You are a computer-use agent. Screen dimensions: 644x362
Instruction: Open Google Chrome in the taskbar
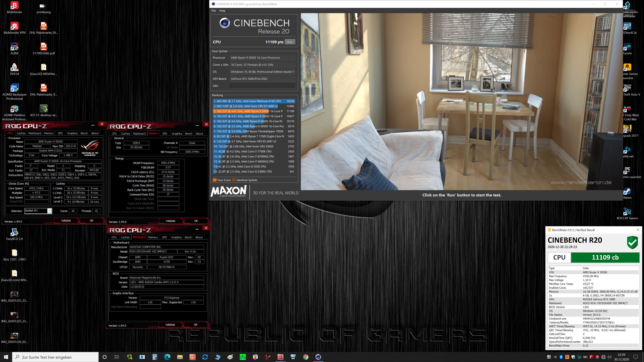point(306,357)
